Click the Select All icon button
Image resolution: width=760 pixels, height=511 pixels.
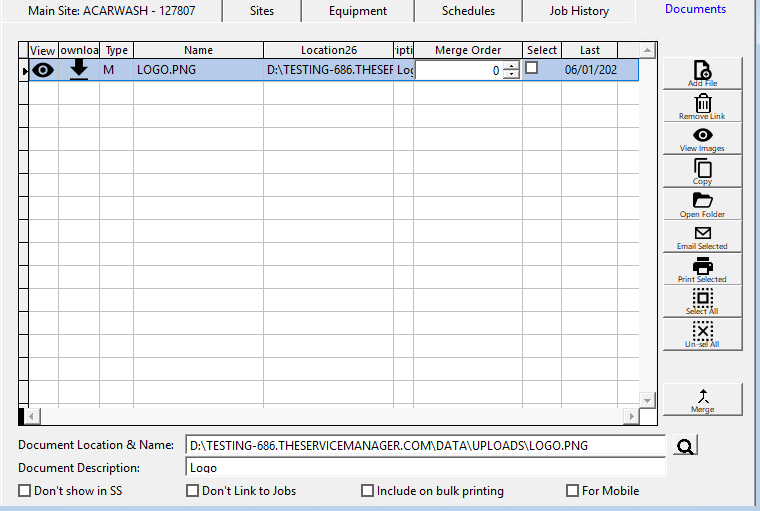[x=702, y=301]
